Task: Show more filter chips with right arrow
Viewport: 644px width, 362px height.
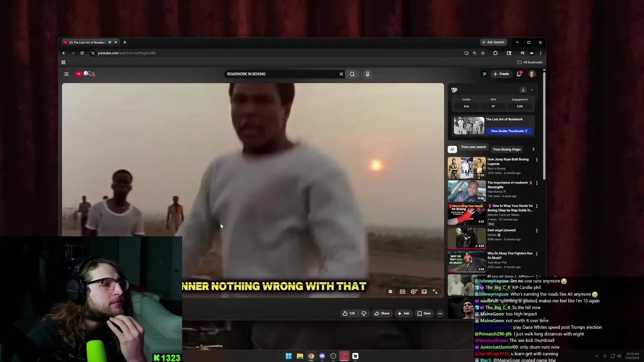Action: pos(533,149)
